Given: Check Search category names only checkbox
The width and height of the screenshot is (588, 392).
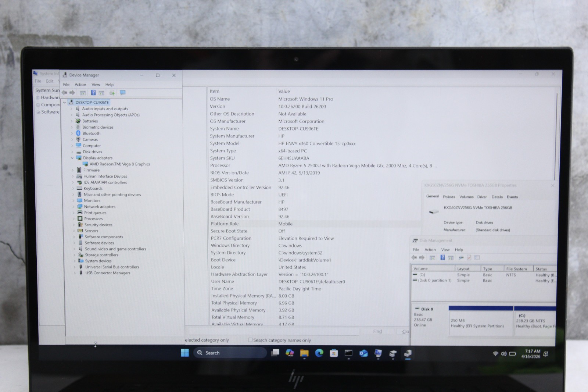Looking at the screenshot, I should (x=250, y=340).
